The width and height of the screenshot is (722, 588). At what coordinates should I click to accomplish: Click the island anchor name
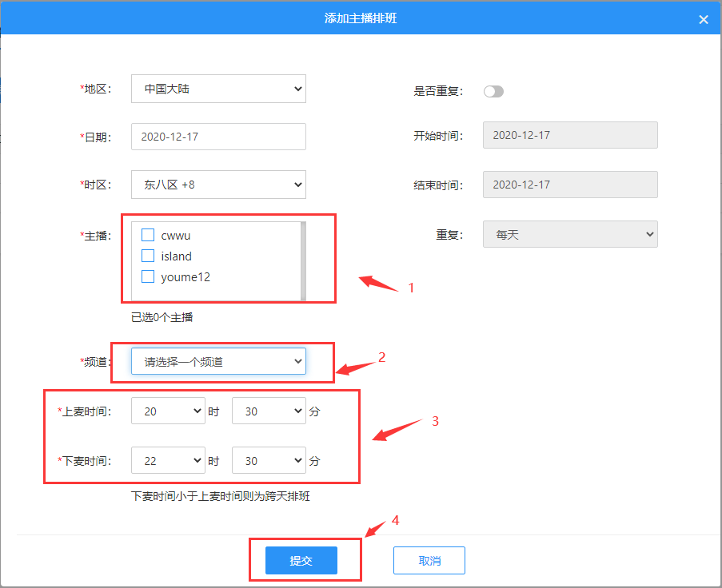(x=177, y=256)
